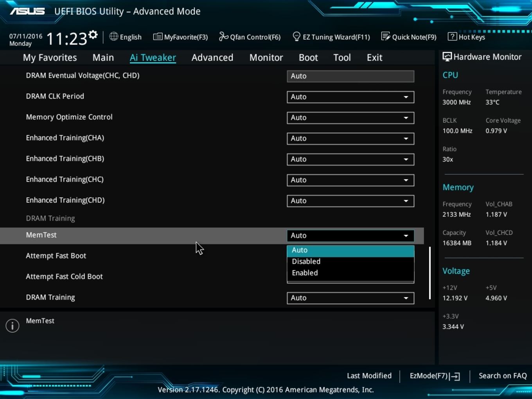The height and width of the screenshot is (399, 532).
Task: Click Memory Optimize Control label
Action: tap(69, 117)
